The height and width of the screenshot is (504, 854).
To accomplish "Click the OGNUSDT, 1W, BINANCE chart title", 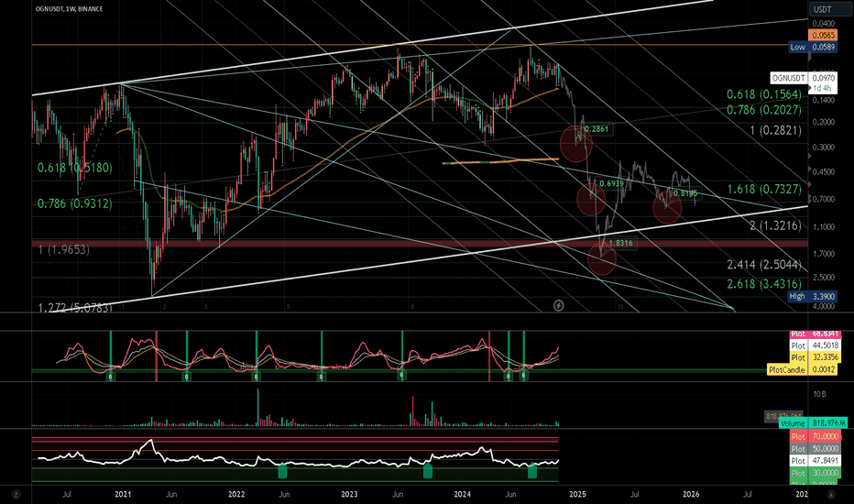I will pos(69,9).
